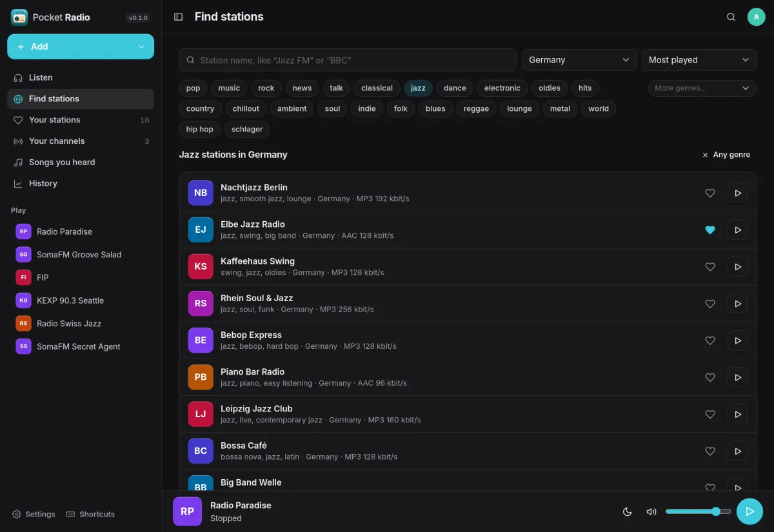
Task: Play the Piano Bar Radio station
Action: pos(738,377)
